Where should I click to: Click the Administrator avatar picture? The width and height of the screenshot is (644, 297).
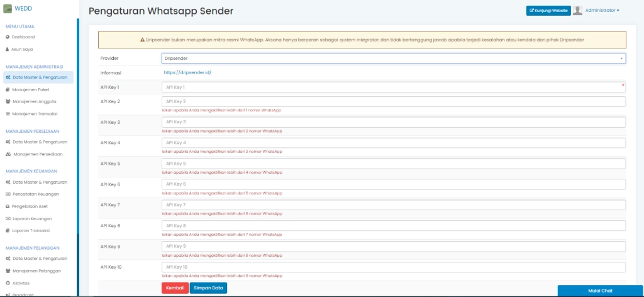(x=577, y=10)
